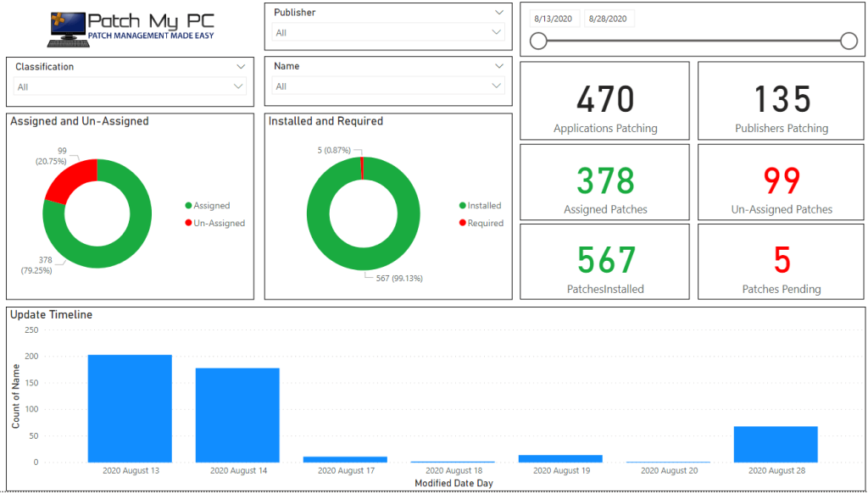Click green Assigned legend marker
Viewport: 868px width, 493px height.
coord(188,206)
